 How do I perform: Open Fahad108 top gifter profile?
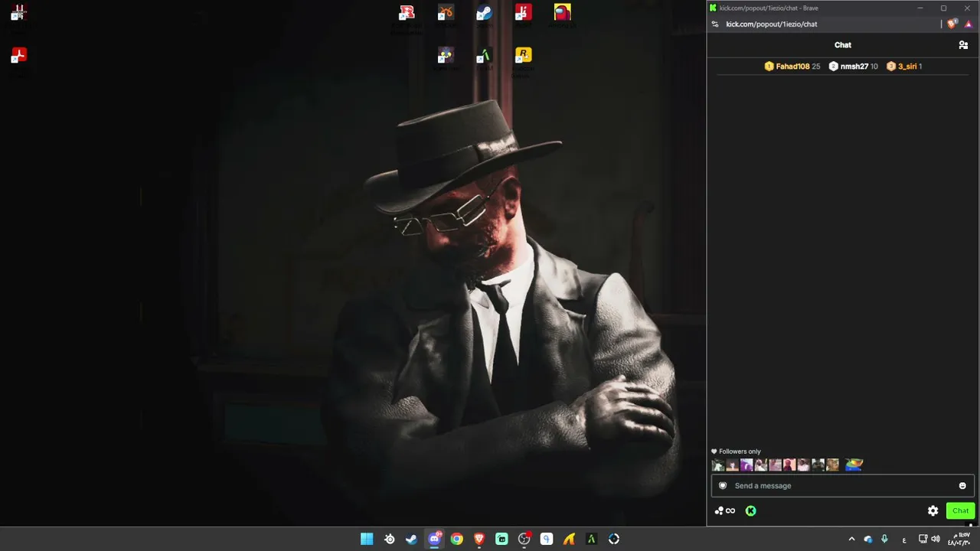(x=792, y=67)
